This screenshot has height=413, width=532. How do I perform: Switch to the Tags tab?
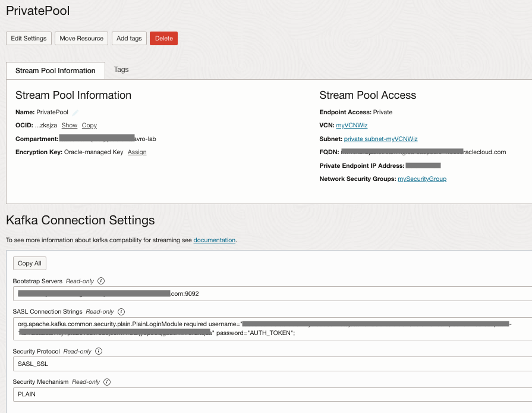pyautogui.click(x=121, y=70)
